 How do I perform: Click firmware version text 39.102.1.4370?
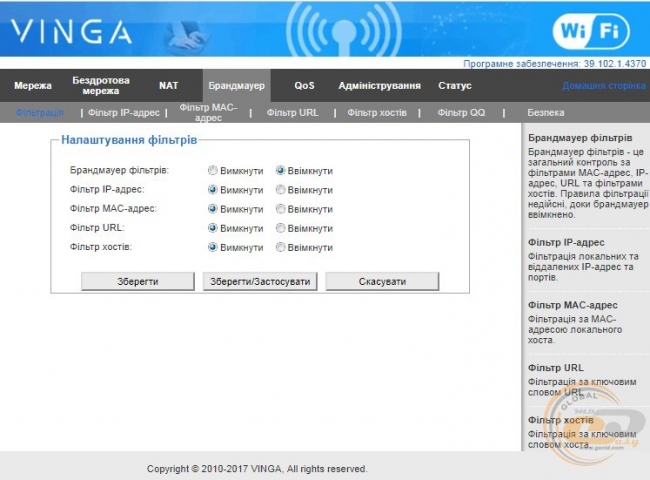tap(615, 64)
